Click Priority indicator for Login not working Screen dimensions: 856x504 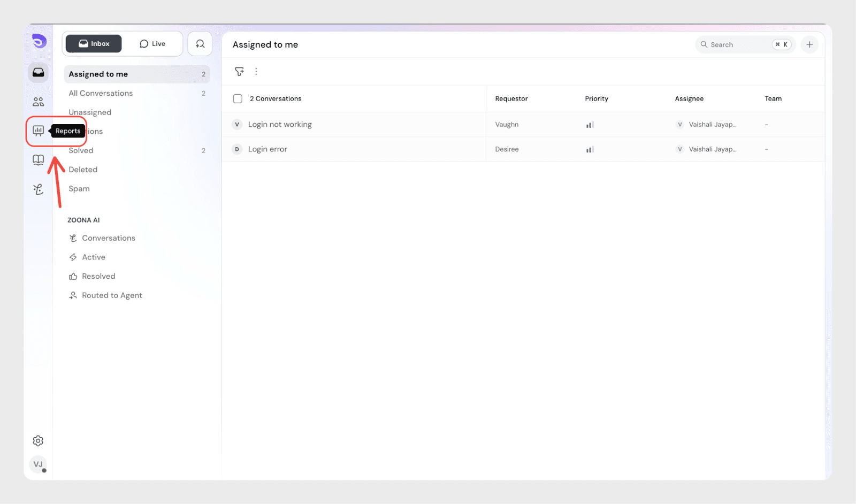click(590, 125)
